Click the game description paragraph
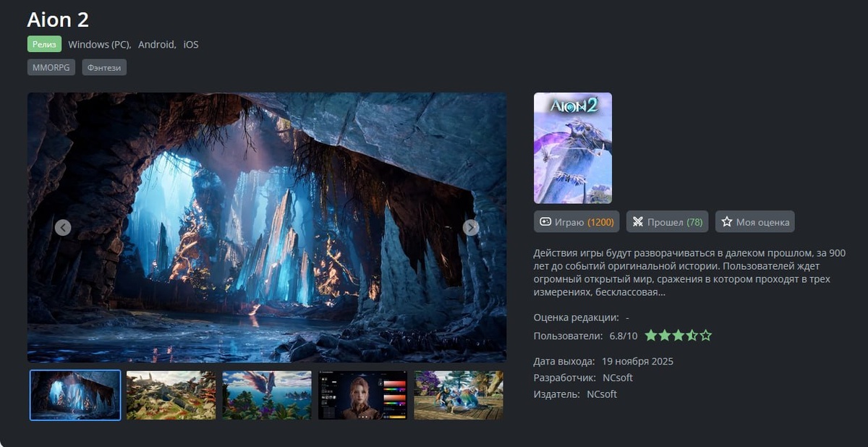The image size is (868, 447). 689,273
